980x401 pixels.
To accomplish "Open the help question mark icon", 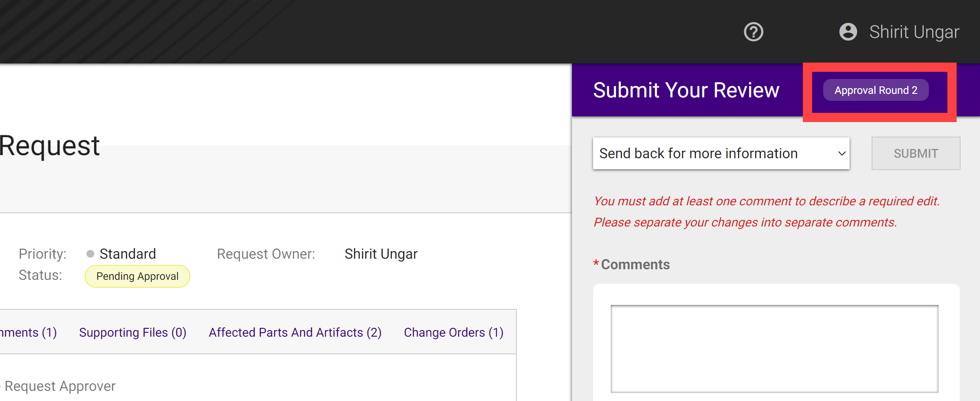I will pos(754,32).
